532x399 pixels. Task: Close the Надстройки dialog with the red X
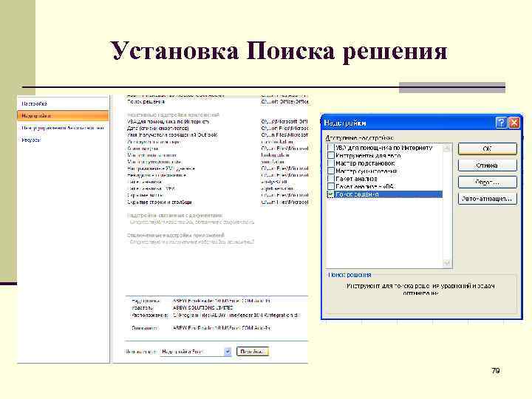514,123
